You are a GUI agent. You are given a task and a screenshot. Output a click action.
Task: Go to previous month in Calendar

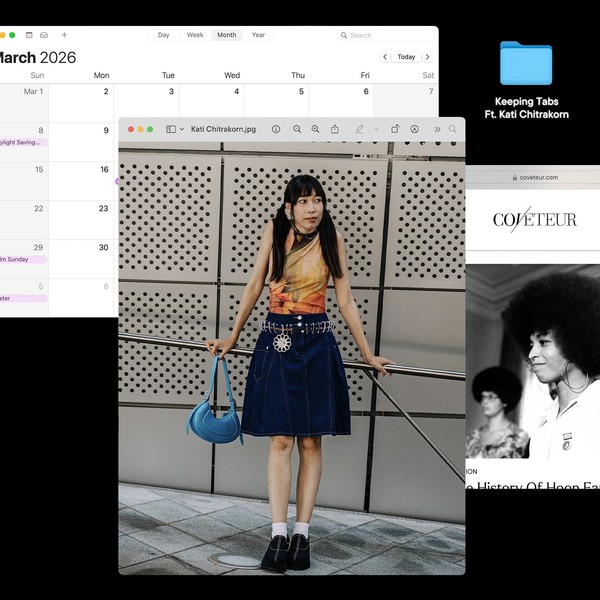click(385, 57)
